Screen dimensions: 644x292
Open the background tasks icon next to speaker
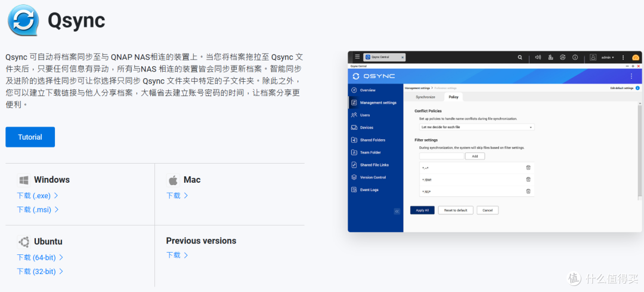point(551,57)
